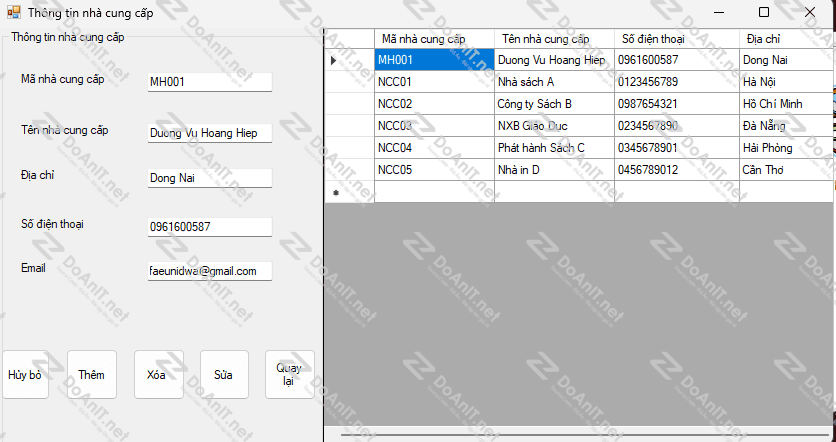Viewport: 836px width, 442px height.
Task: Click the Tên nhà cung cấp textbox
Action: pyautogui.click(x=209, y=133)
